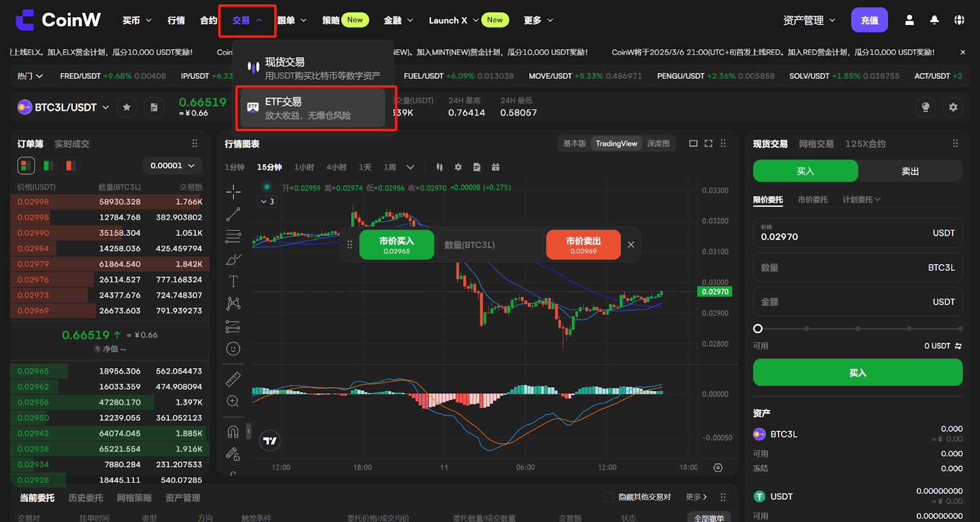Click the favorite star icon for BTC3L/USDT
The image size is (980, 522).
[x=127, y=107]
